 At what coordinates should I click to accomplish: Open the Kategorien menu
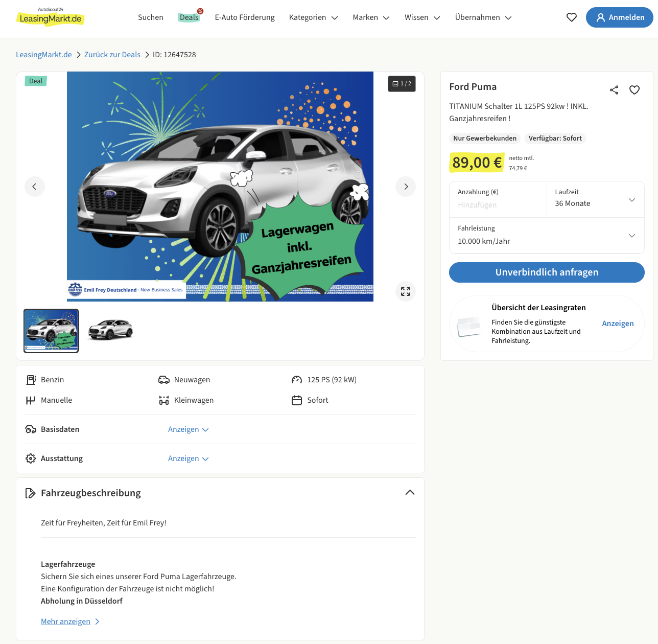[x=313, y=17]
